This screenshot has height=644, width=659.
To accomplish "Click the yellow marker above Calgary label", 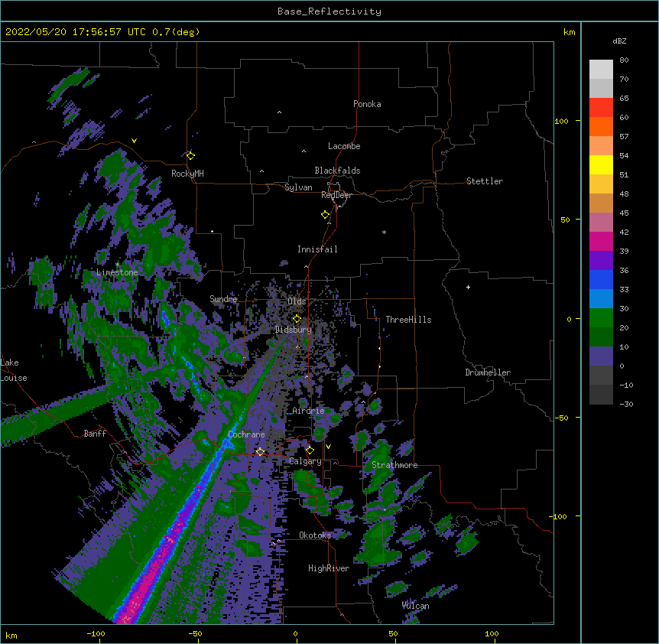I will coord(310,450).
